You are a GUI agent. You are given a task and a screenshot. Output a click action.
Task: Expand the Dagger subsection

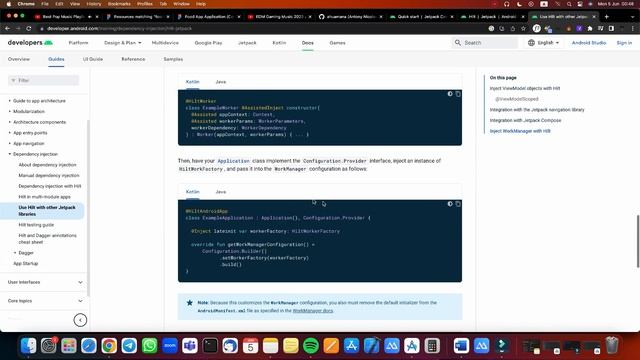(x=15, y=253)
